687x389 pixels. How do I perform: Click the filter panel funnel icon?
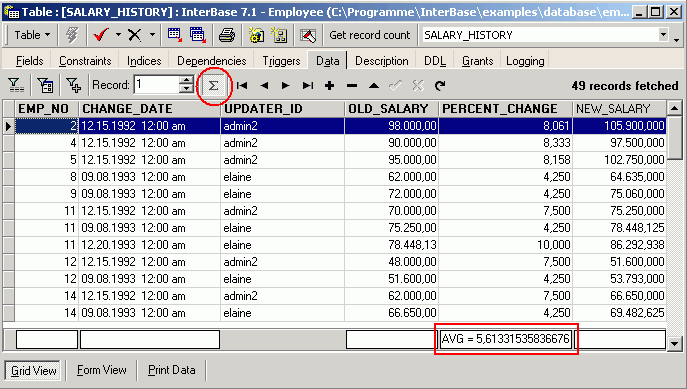coord(16,85)
